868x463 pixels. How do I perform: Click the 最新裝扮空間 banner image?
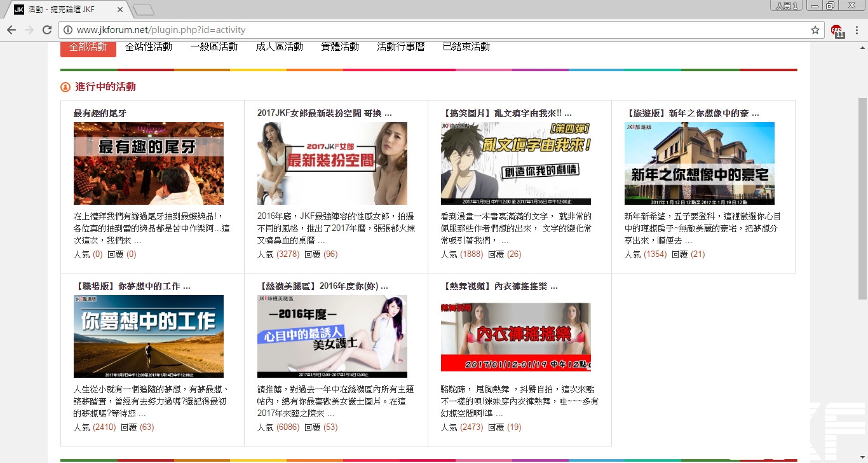click(x=332, y=163)
